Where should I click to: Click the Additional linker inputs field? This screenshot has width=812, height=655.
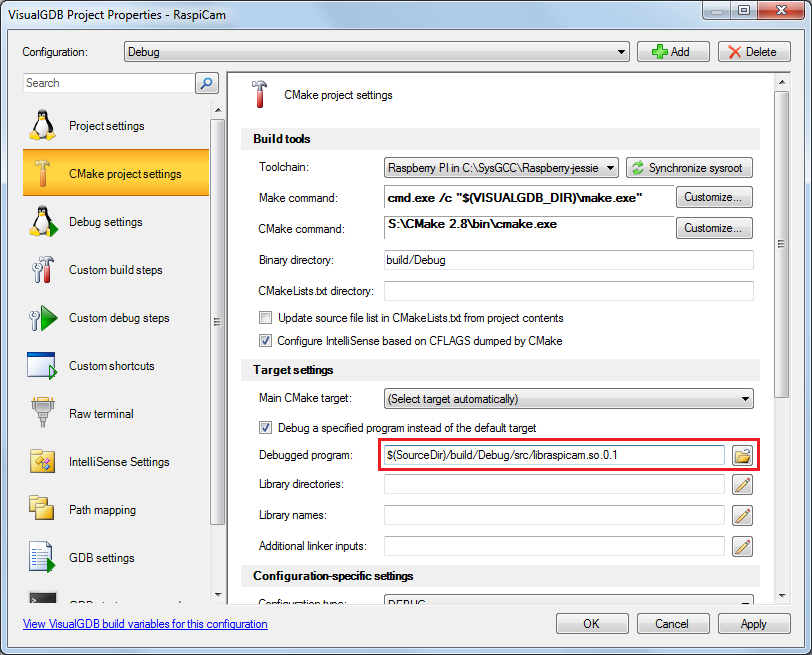[x=554, y=546]
